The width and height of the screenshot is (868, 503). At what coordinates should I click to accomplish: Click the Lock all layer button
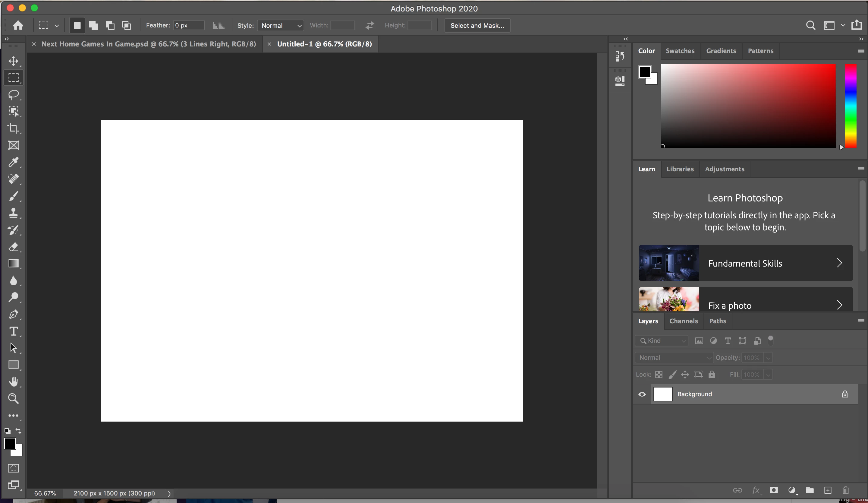tap(712, 375)
